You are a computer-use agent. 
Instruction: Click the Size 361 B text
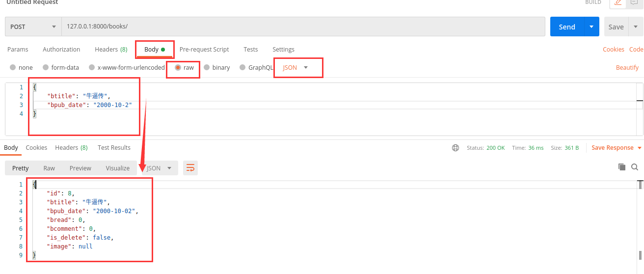coord(565,148)
